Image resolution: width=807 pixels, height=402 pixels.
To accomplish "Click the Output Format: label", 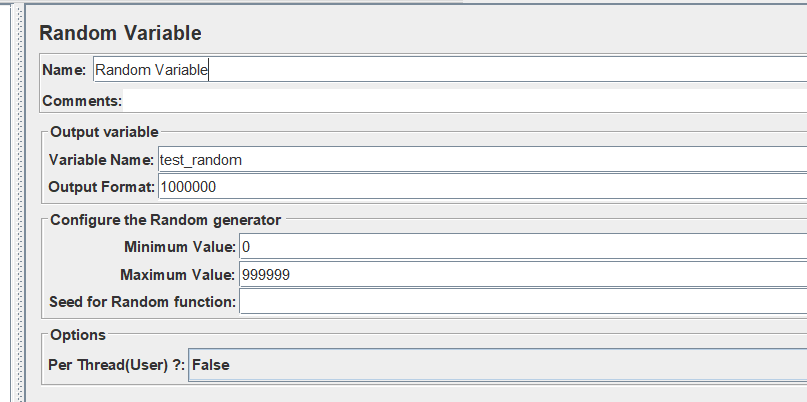I will (101, 187).
